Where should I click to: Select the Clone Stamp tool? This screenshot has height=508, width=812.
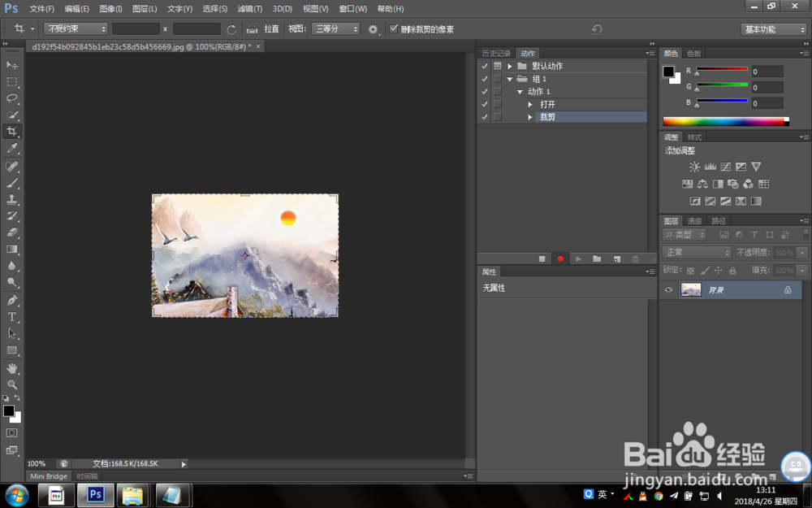12,199
